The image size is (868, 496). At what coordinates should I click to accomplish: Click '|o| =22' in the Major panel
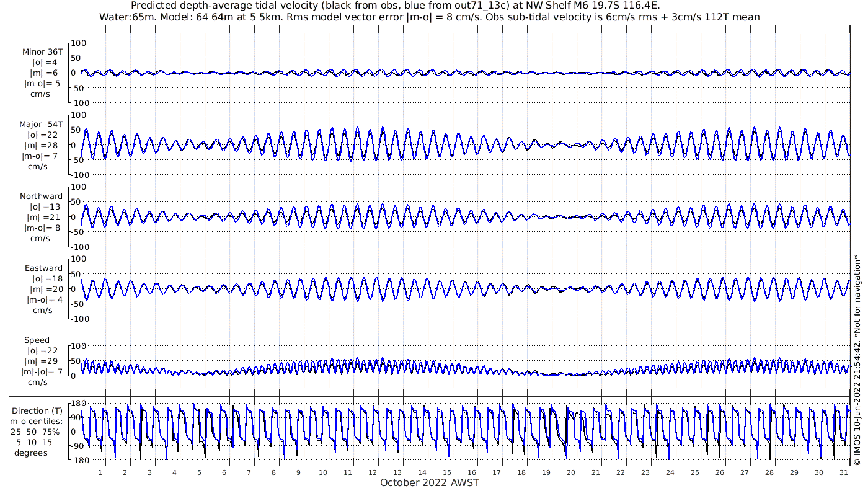click(x=42, y=135)
